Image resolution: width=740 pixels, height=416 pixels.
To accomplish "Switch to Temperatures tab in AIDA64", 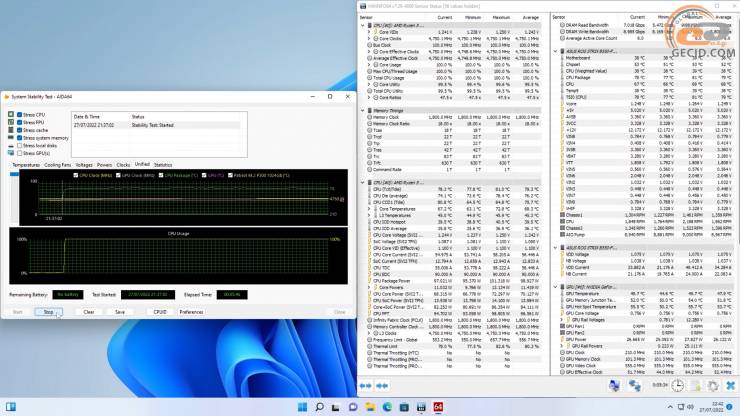I will pos(26,165).
